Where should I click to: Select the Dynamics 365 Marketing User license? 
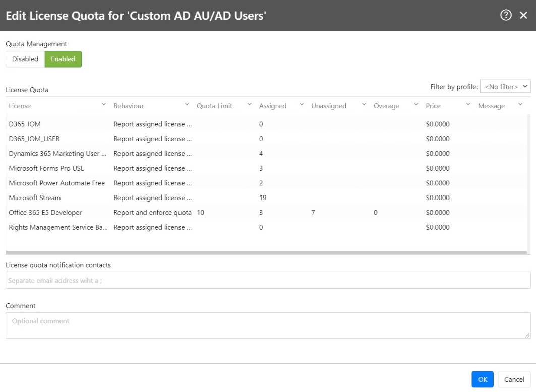coord(57,154)
